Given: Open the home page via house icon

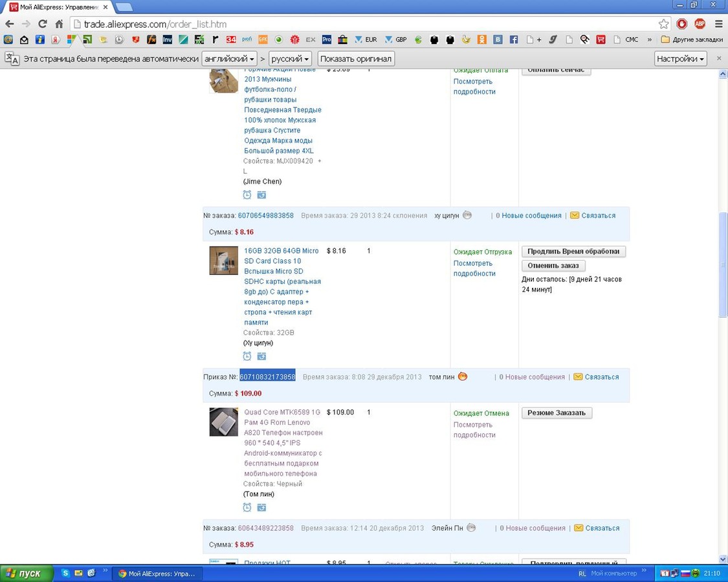Looking at the screenshot, I should pyautogui.click(x=59, y=24).
